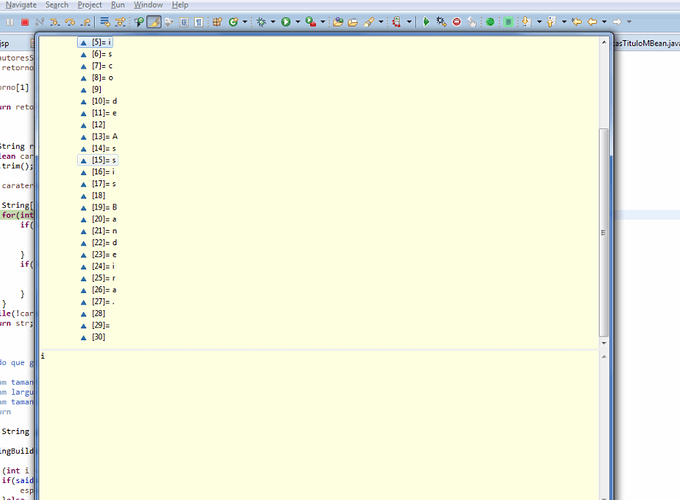Image resolution: width=680 pixels, height=500 pixels.
Task: Select array element [19]= B
Action: (98, 207)
